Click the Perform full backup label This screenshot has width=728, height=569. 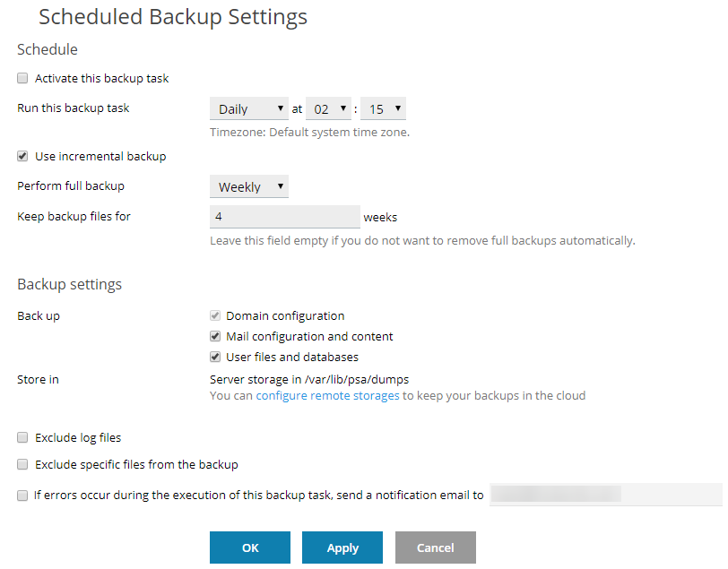(x=71, y=186)
